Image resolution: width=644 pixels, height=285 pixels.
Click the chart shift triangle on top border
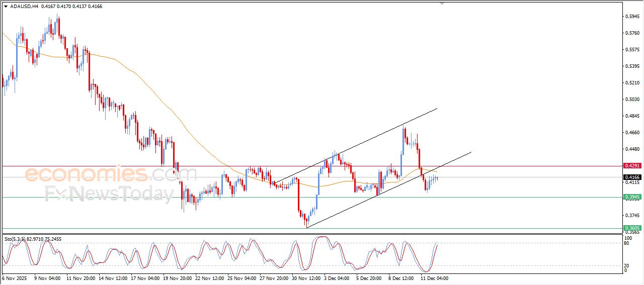click(442, 4)
